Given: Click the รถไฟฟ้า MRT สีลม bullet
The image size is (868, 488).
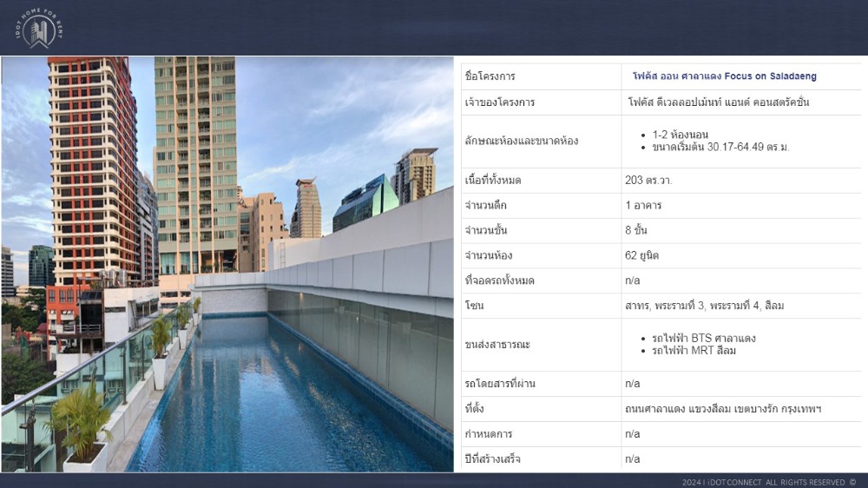Looking at the screenshot, I should (694, 351).
